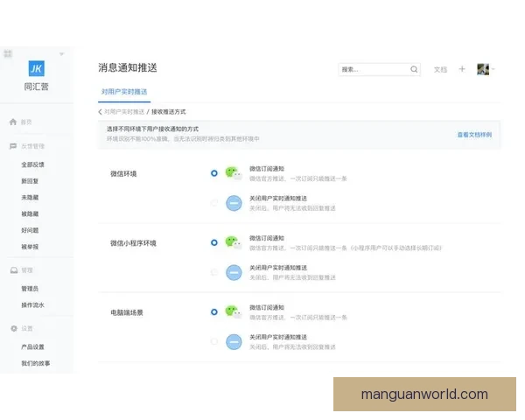Click the 管理 inbox icon

click(x=14, y=270)
